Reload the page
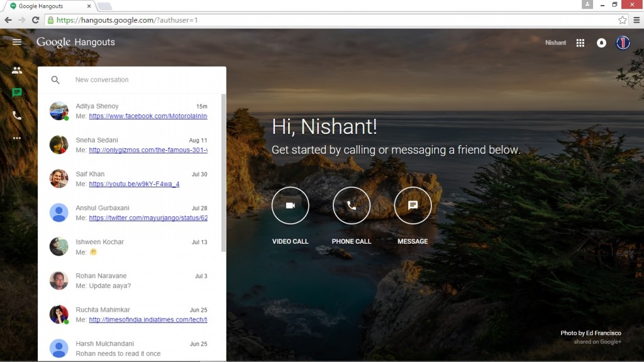Image resolution: width=644 pixels, height=362 pixels. pos(35,20)
